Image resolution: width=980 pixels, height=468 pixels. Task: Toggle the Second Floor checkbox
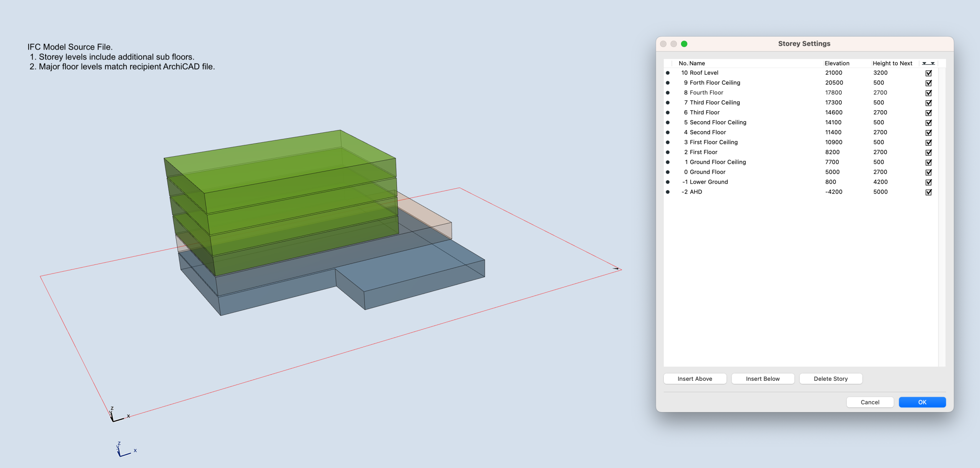pos(928,133)
